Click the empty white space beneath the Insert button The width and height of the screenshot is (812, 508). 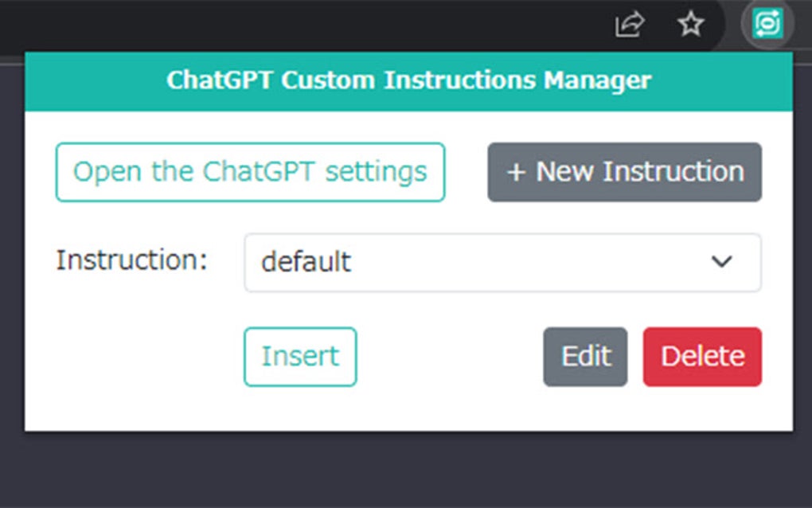(300, 409)
